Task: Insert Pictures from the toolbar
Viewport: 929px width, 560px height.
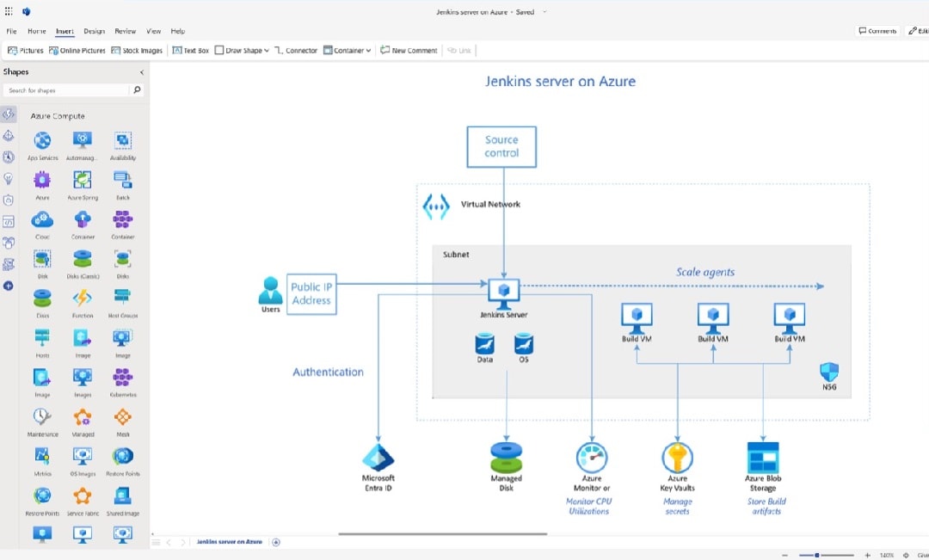Action: (26, 51)
